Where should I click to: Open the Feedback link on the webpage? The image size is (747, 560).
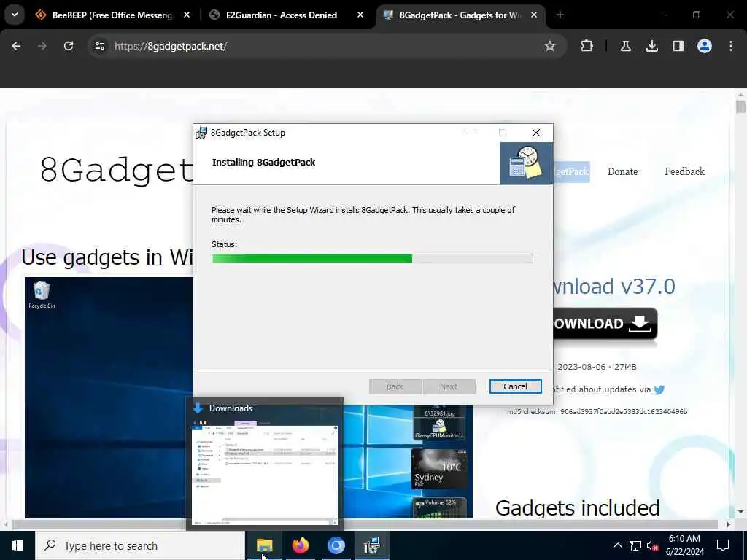(x=684, y=171)
